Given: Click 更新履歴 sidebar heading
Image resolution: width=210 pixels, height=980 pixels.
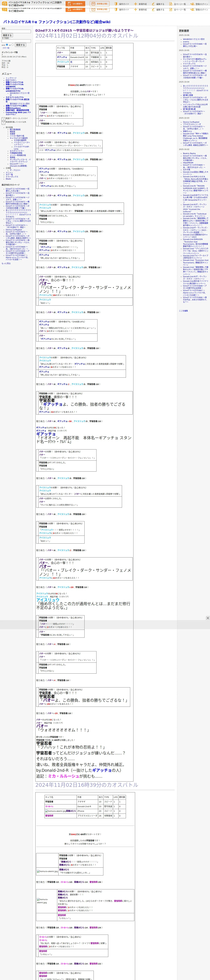Looking at the screenshot, I should (184, 31).
